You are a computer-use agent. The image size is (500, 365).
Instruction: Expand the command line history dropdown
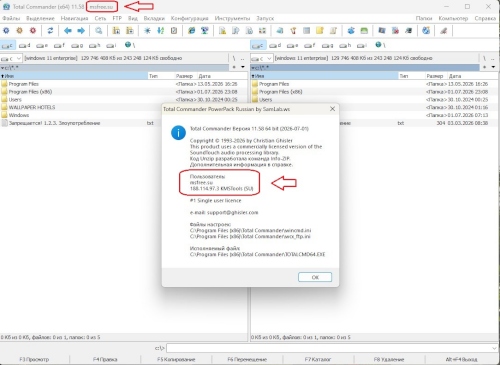pos(494,348)
